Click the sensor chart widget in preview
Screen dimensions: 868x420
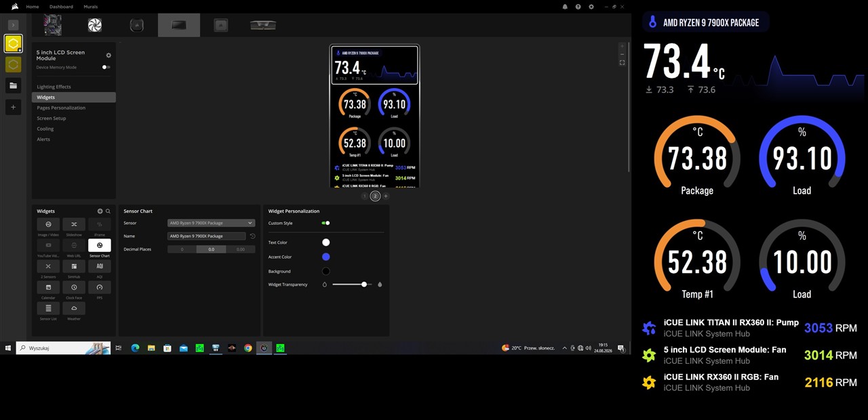coord(375,66)
